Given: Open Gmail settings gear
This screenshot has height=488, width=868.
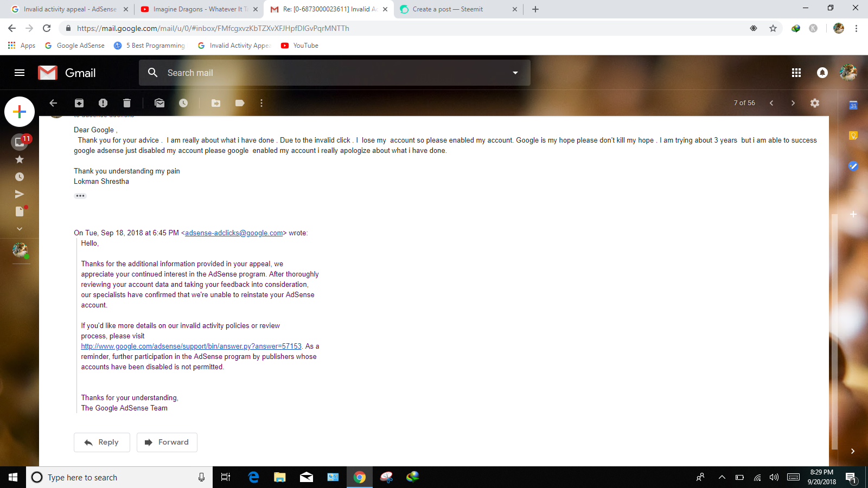Looking at the screenshot, I should tap(815, 103).
